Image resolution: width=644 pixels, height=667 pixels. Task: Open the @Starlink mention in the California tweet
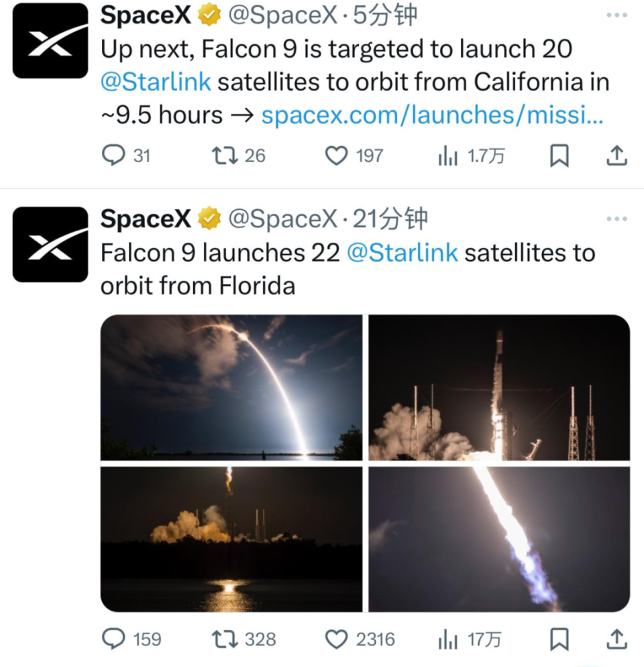[x=156, y=82]
